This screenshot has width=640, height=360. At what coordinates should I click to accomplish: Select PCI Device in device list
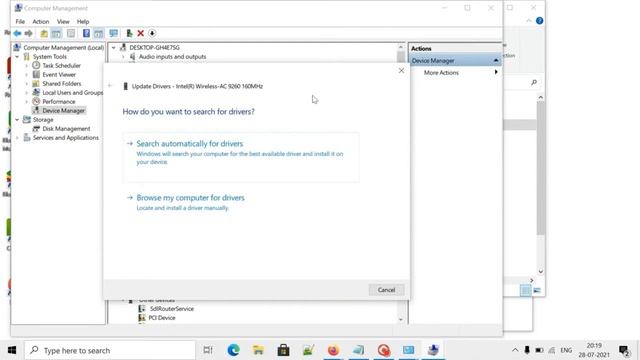click(162, 318)
